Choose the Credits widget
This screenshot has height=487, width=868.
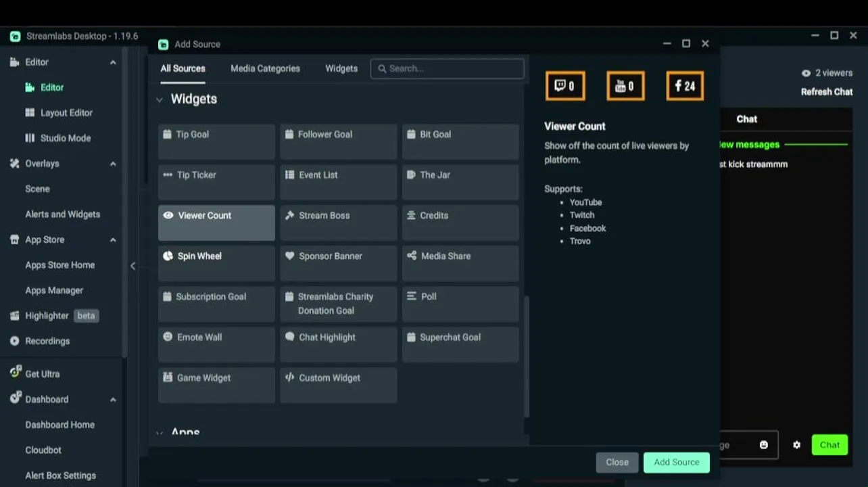[460, 223]
